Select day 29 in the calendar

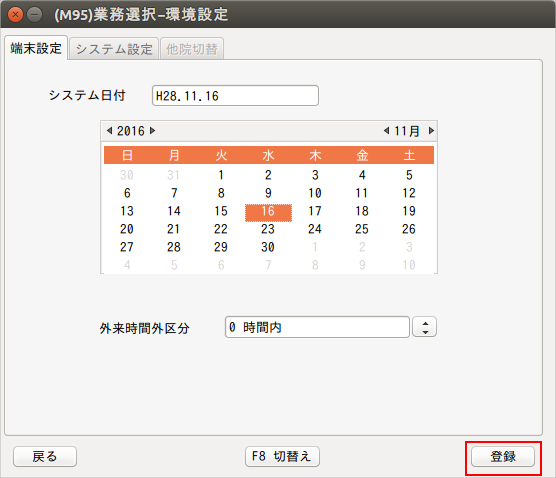(x=221, y=247)
